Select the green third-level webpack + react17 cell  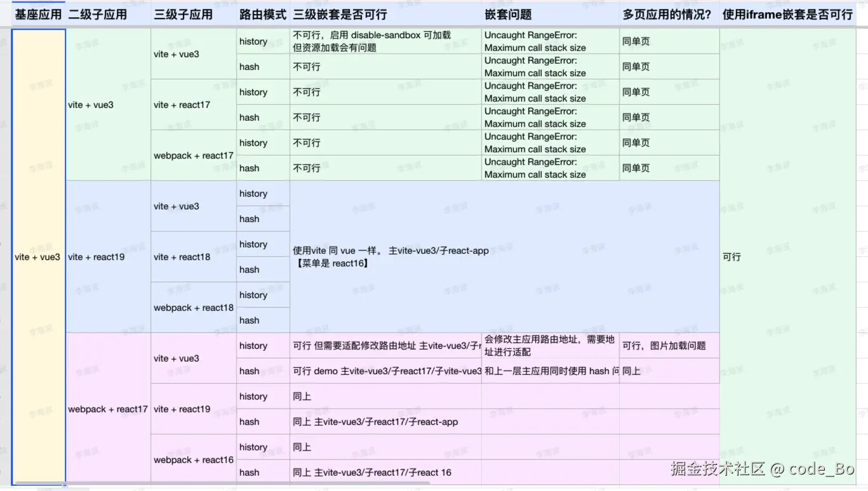[194, 155]
